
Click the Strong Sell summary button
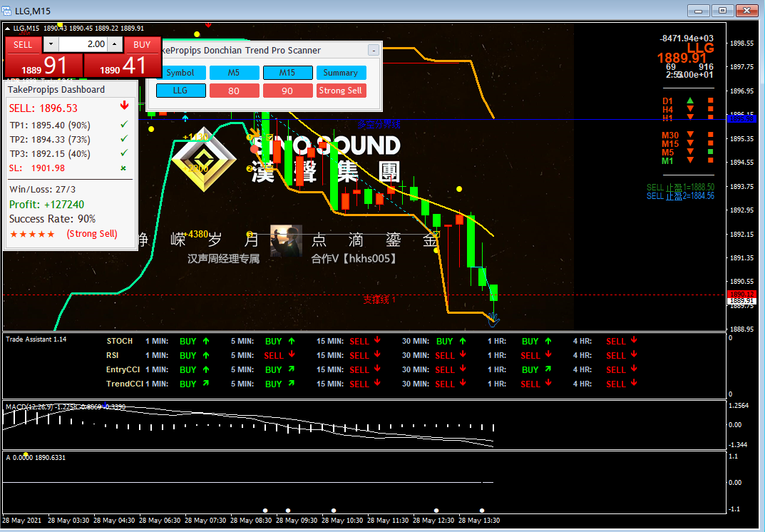click(341, 91)
